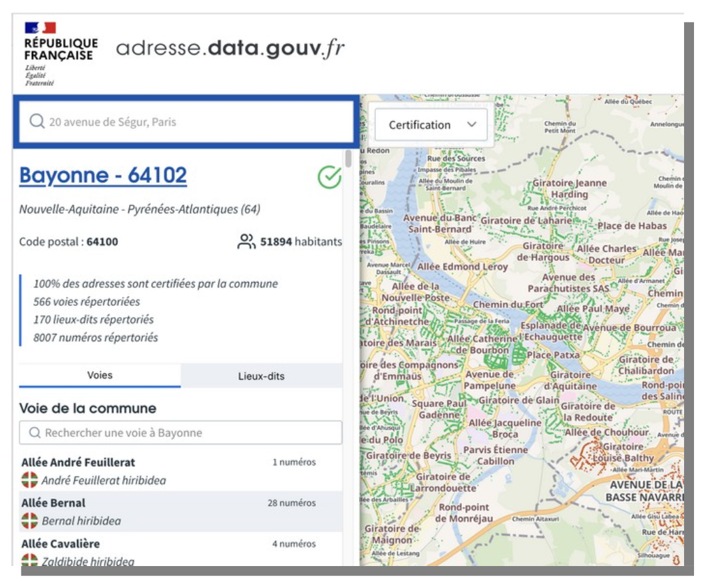Click '8007 numéros répertoriés' line
Viewport: 708px width, 588px height.
pyautogui.click(x=96, y=337)
